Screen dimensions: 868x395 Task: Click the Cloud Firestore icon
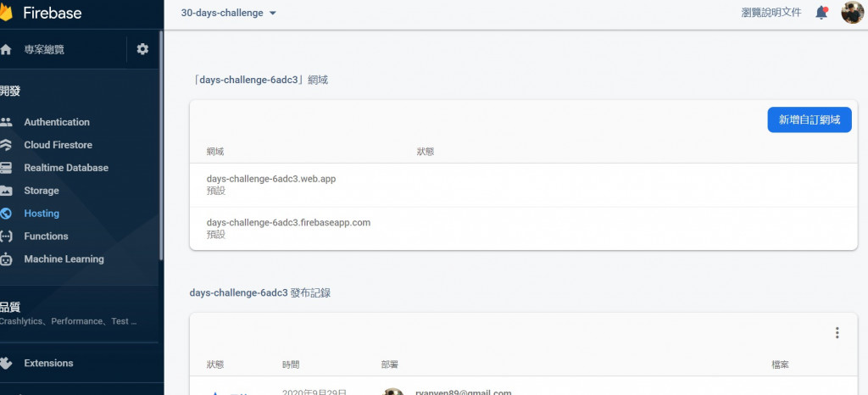6,145
